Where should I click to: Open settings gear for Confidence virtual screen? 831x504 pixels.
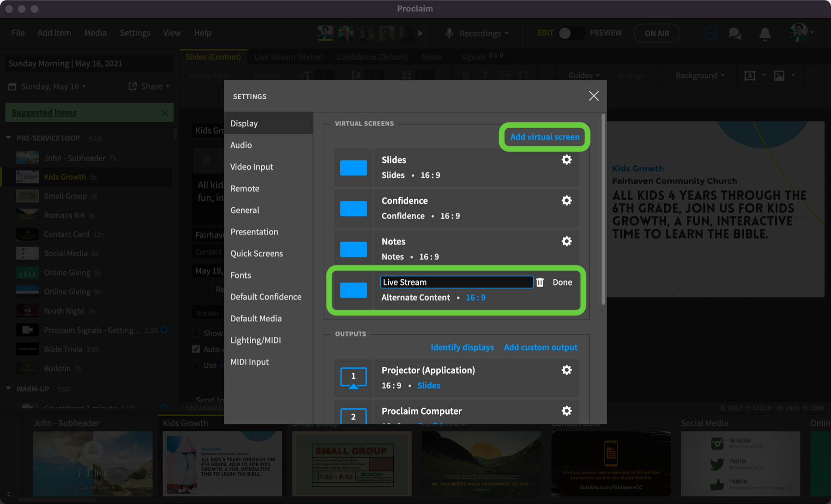[566, 200]
